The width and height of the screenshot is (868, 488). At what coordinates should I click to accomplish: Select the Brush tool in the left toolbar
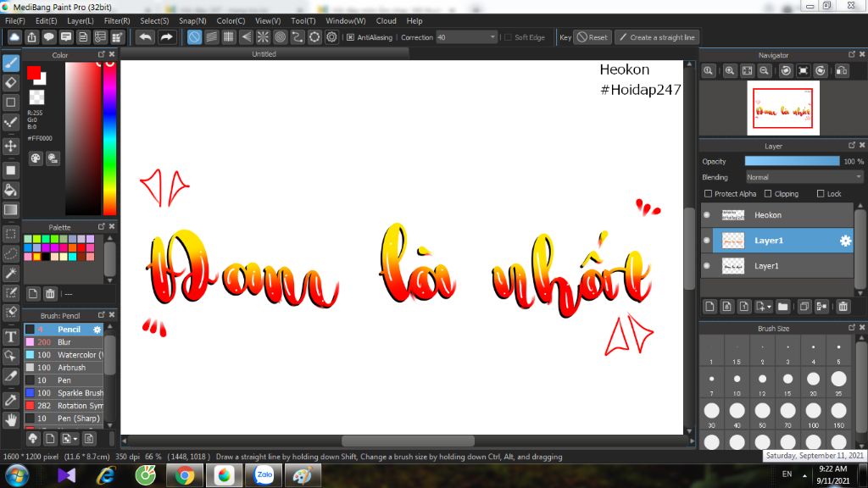tap(10, 63)
